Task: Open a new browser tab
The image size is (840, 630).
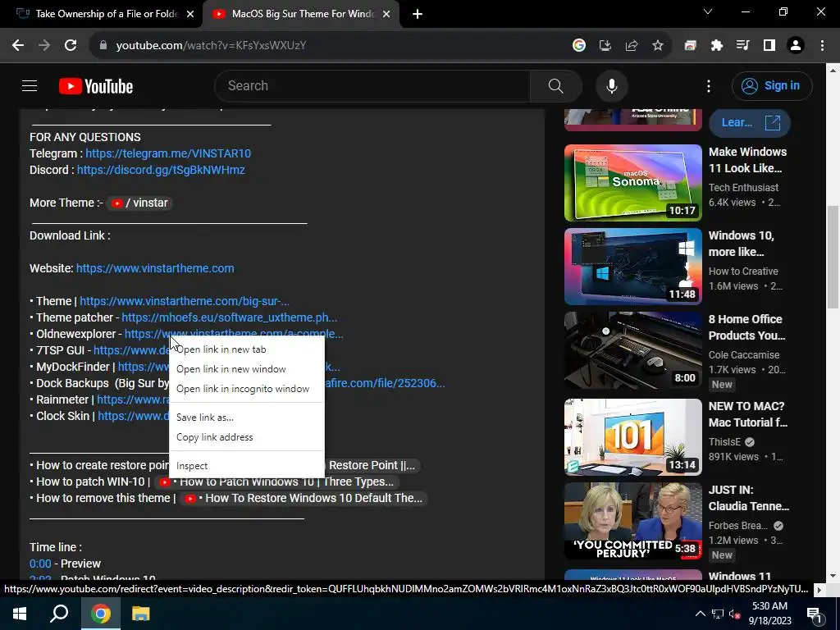Action: 418,14
